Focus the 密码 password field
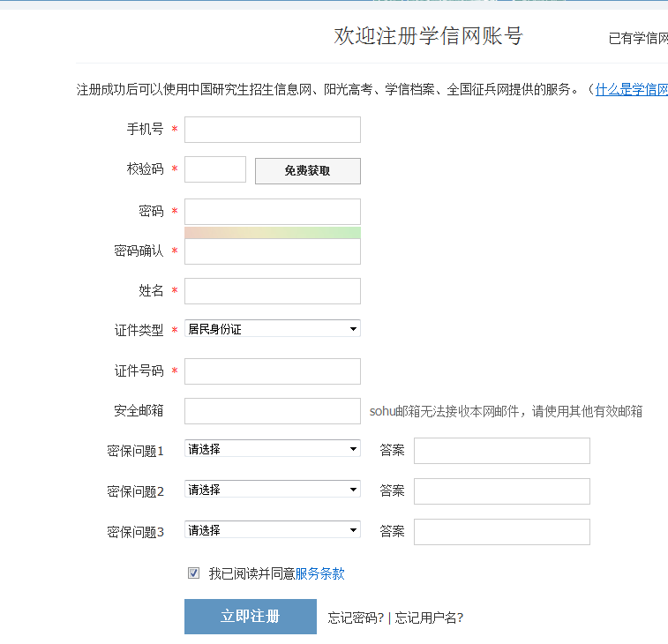The height and width of the screenshot is (644, 668). click(272, 212)
